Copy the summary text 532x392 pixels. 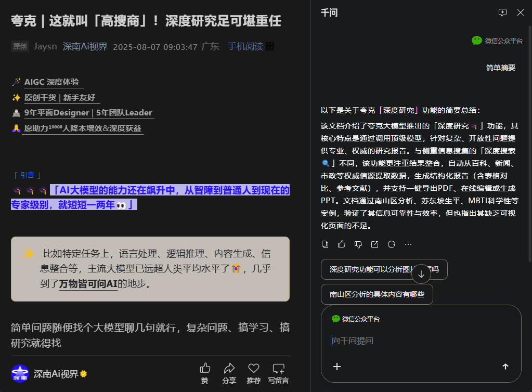(x=325, y=244)
